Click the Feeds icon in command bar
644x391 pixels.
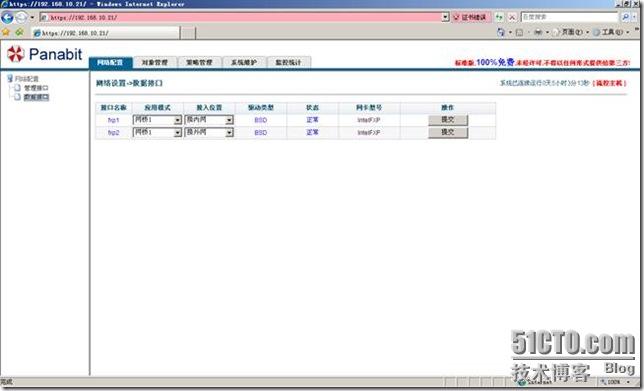[x=520, y=32]
